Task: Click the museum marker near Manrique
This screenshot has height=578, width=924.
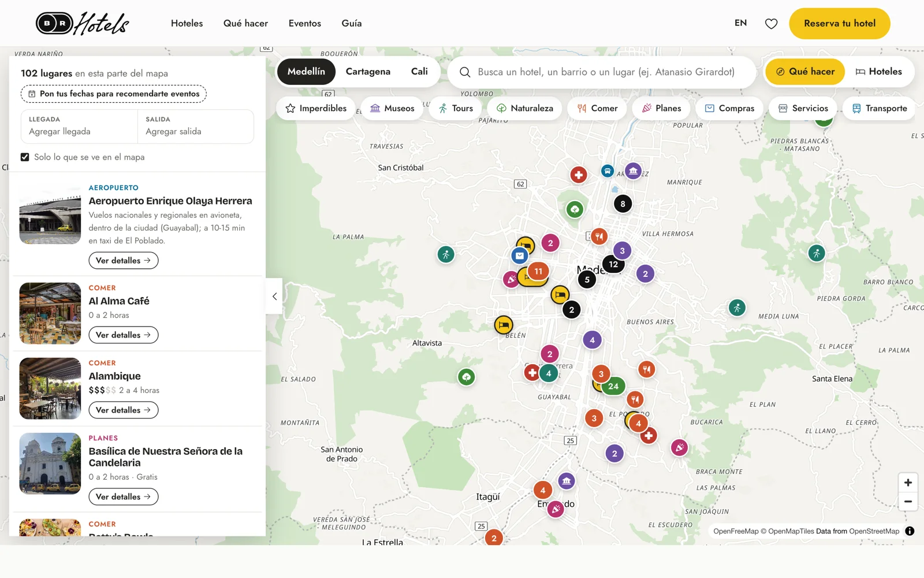Action: (634, 171)
